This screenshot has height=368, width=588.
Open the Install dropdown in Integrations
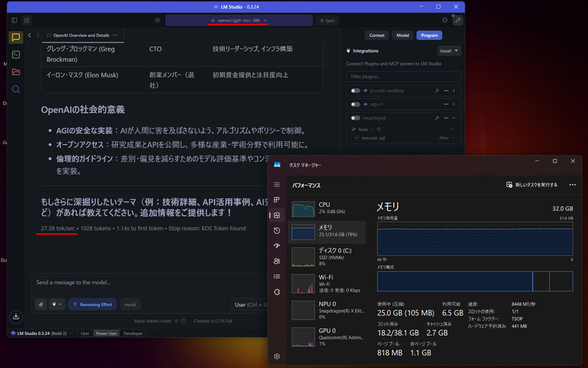[449, 51]
